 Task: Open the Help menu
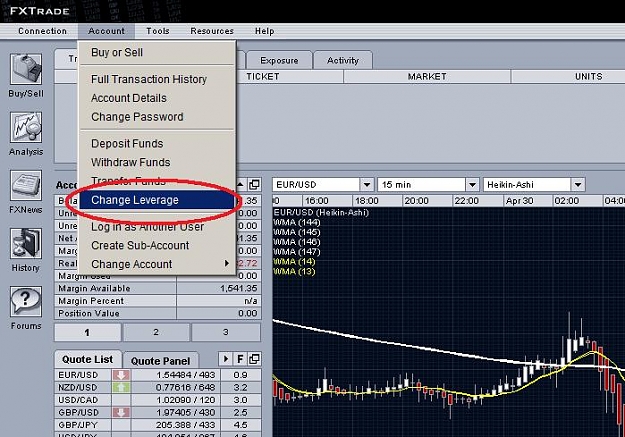pyautogui.click(x=265, y=31)
